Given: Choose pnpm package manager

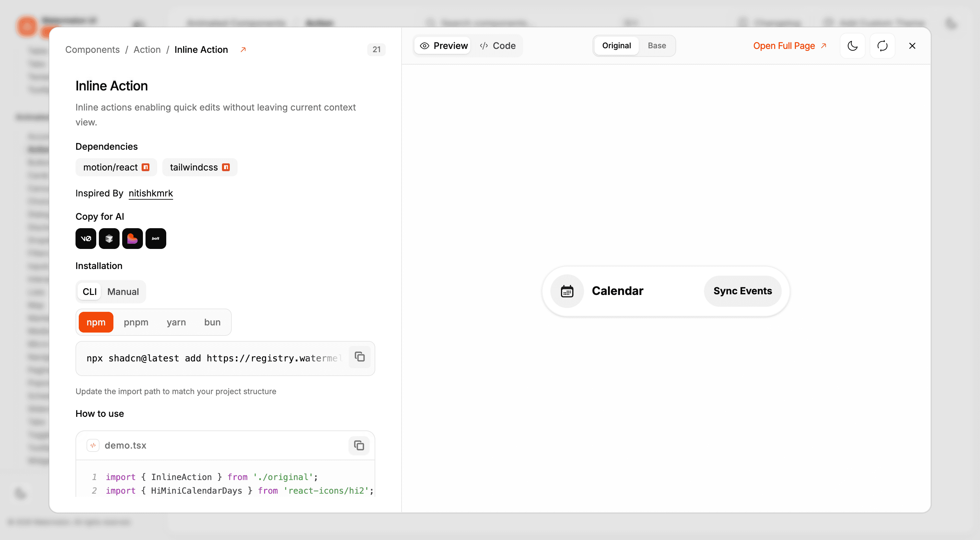Looking at the screenshot, I should (136, 322).
